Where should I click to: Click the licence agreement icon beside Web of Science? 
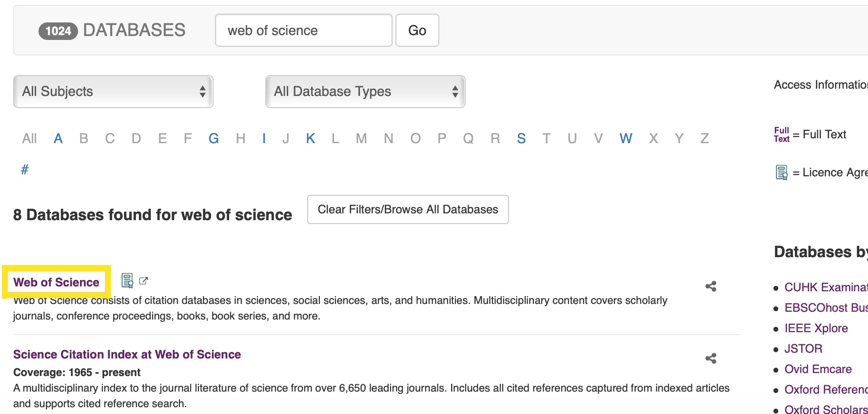tap(127, 281)
